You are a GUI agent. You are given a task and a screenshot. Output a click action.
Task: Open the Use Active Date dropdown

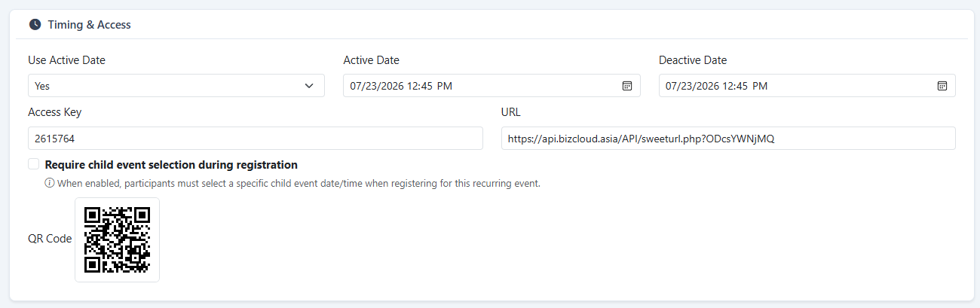(x=176, y=86)
